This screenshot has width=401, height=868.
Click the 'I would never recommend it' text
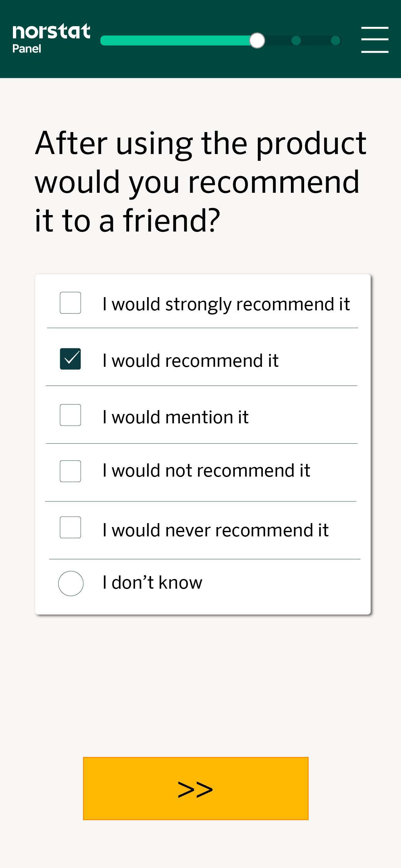pos(216,530)
